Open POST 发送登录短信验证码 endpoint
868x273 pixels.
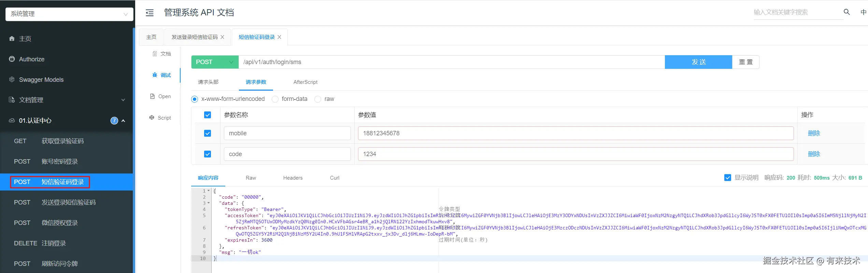[x=66, y=202]
